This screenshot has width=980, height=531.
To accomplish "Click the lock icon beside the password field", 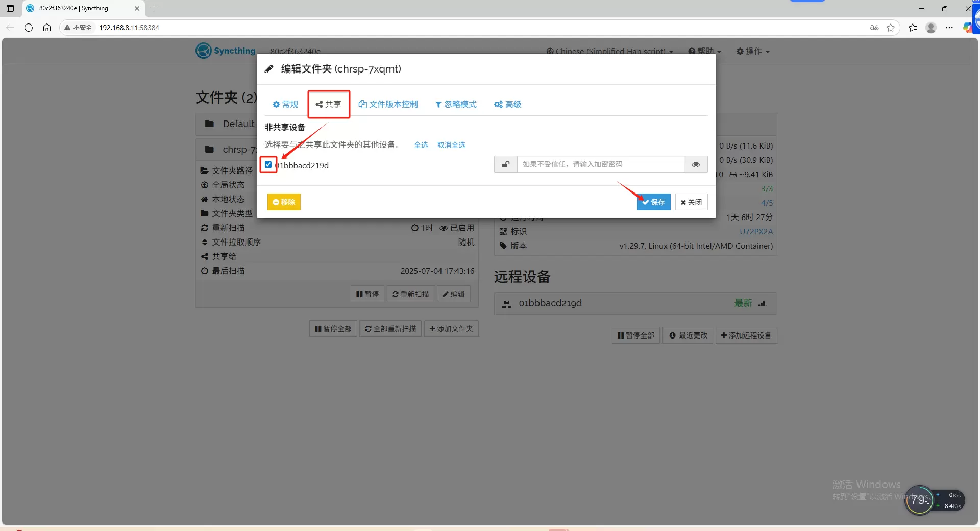I will pos(505,164).
